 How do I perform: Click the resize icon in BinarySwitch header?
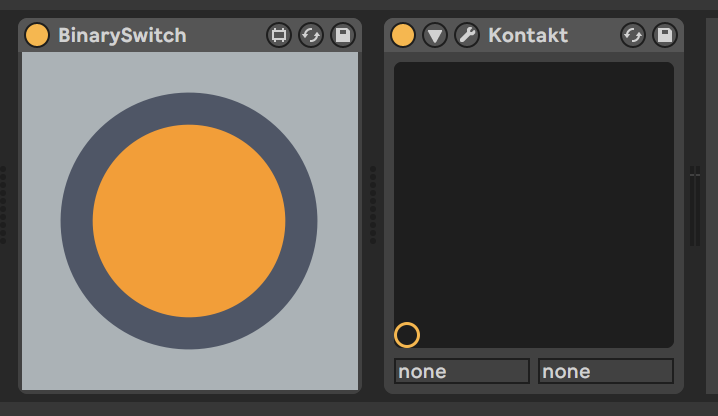pyautogui.click(x=279, y=36)
